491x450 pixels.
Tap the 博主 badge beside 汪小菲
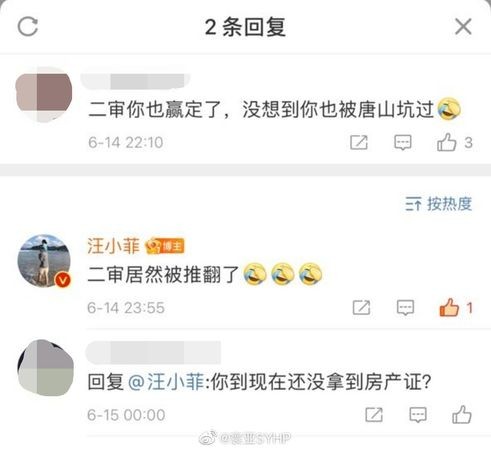point(165,246)
